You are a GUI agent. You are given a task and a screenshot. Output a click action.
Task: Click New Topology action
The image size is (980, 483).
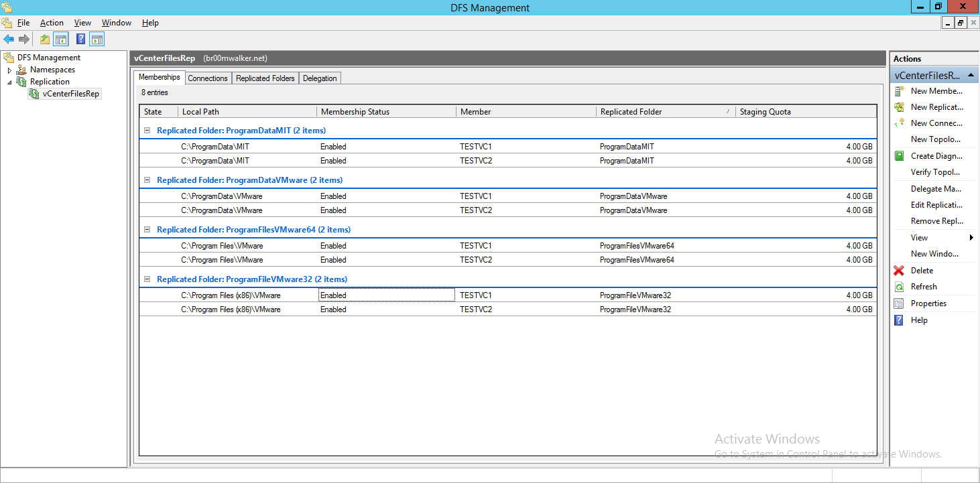point(934,139)
